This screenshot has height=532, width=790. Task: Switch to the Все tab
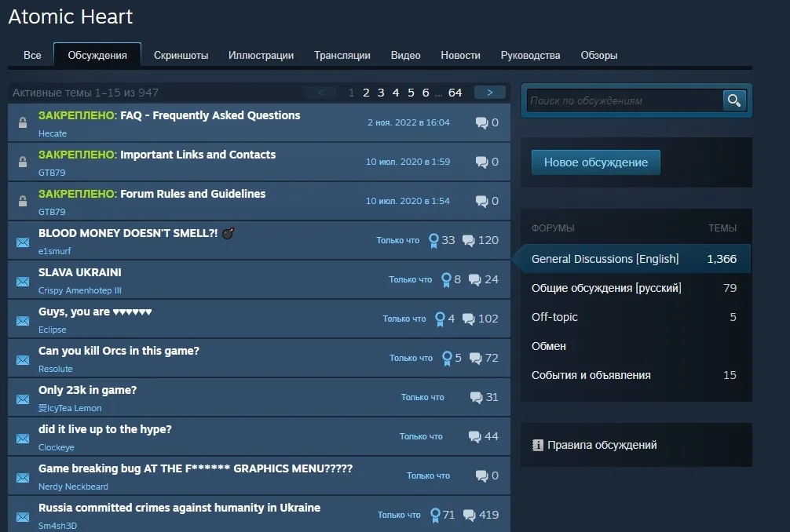tap(32, 56)
